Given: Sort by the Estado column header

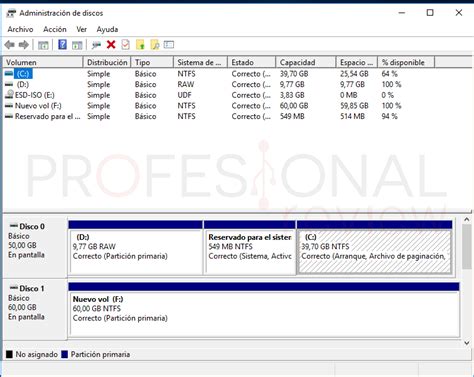Looking at the screenshot, I should pos(252,62).
